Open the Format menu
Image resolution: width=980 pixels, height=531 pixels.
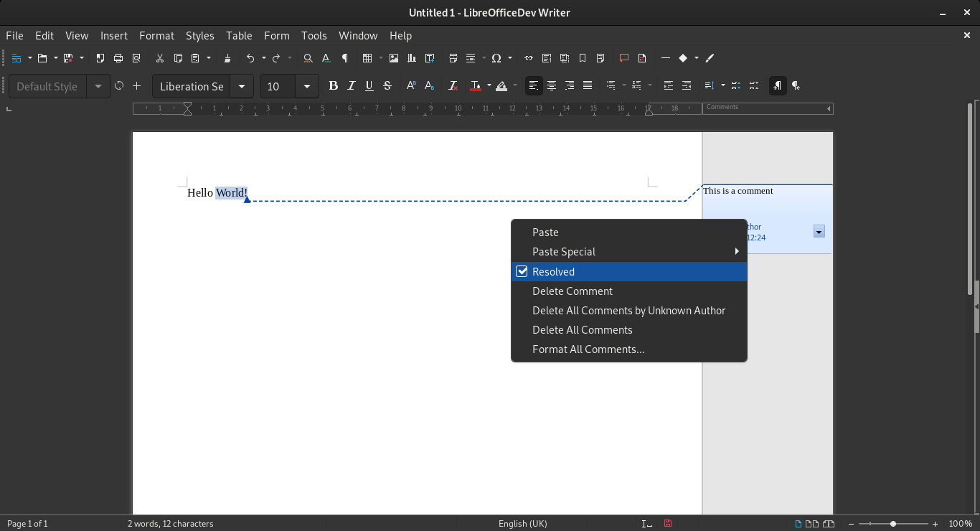coord(156,35)
